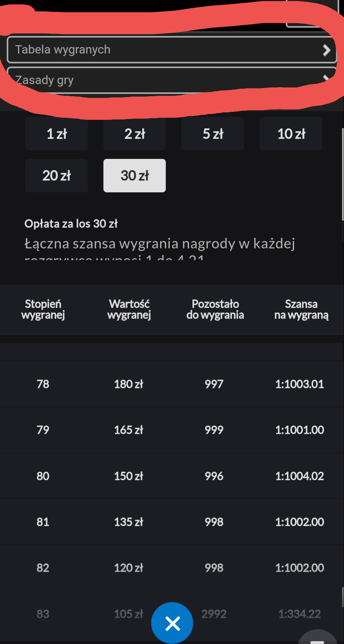Click the 135 zł prize value
Viewport: 344px width, 644px height.
pyautogui.click(x=129, y=522)
